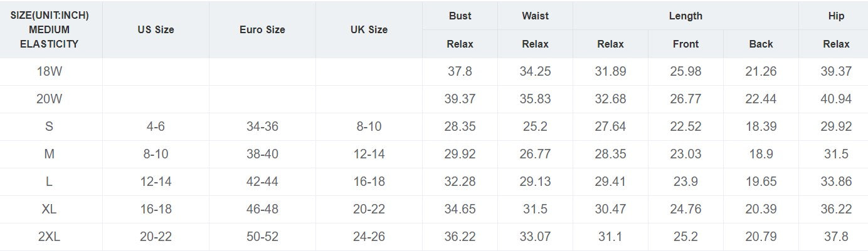The height and width of the screenshot is (251, 868).
Task: Click the XL size row label
Action: (x=50, y=209)
